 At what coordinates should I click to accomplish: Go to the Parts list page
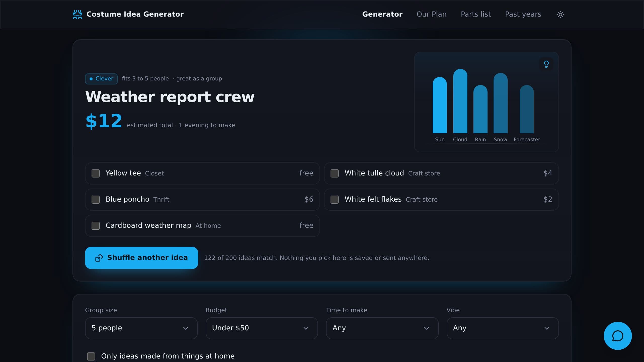(x=476, y=14)
